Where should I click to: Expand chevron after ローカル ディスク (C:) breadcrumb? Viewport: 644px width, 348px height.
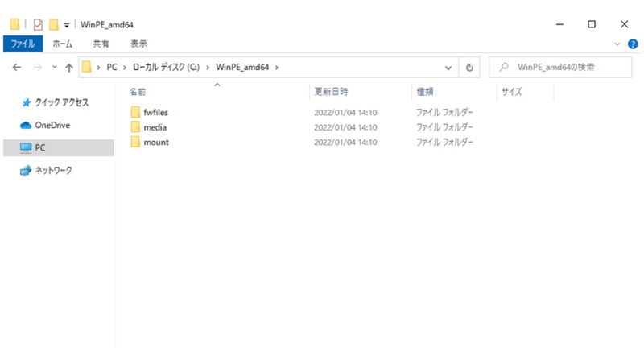click(208, 68)
